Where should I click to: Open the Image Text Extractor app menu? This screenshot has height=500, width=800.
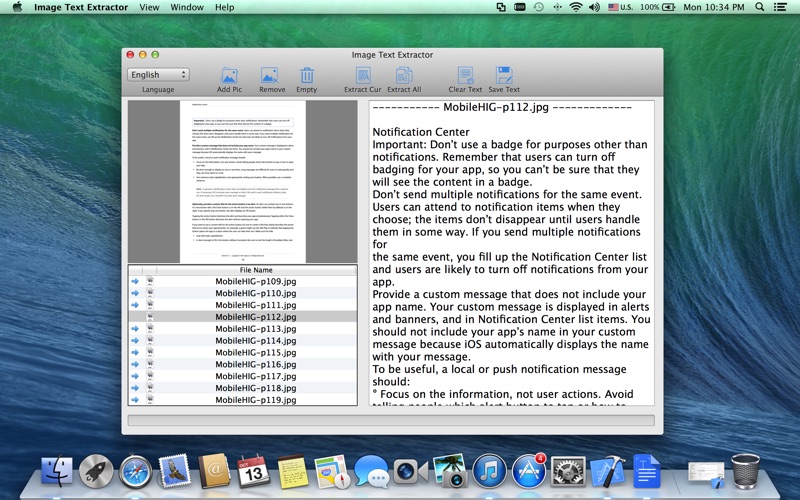pos(81,7)
